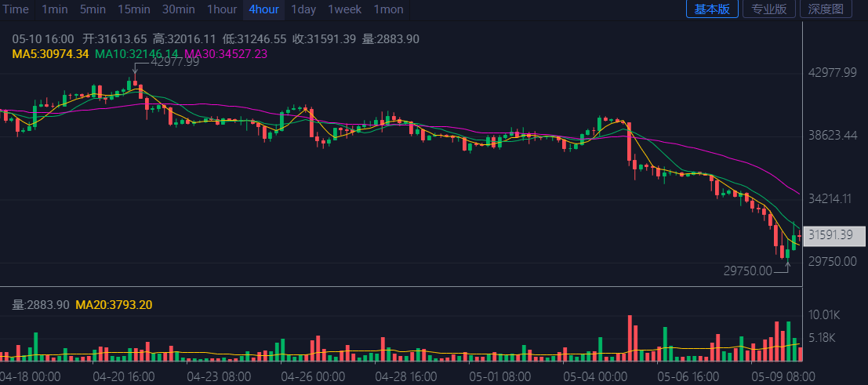Click the 42977.99 high price marker
The image size is (868, 385).
pos(175,62)
